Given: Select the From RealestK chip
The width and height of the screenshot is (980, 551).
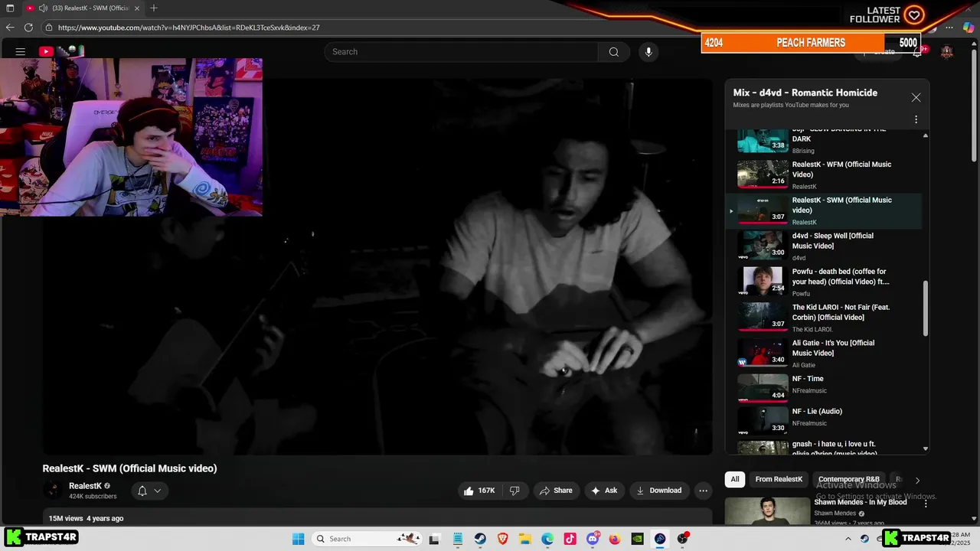Looking at the screenshot, I should [x=779, y=479].
